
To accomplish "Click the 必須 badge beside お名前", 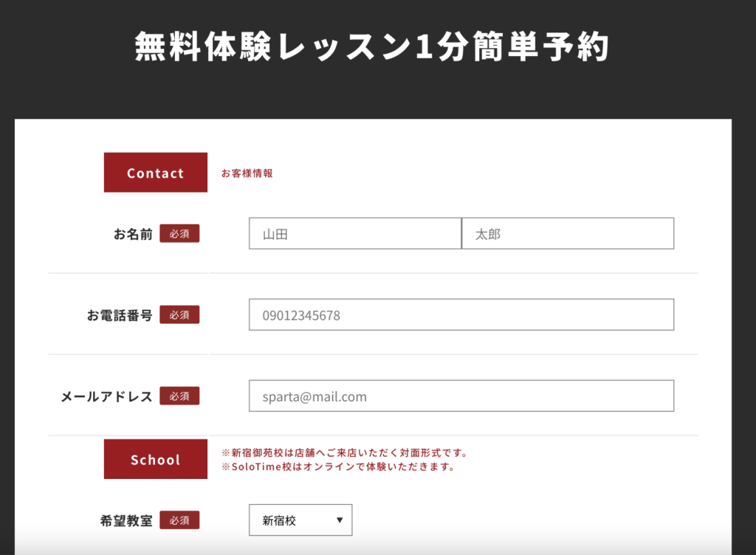I will tap(179, 234).
